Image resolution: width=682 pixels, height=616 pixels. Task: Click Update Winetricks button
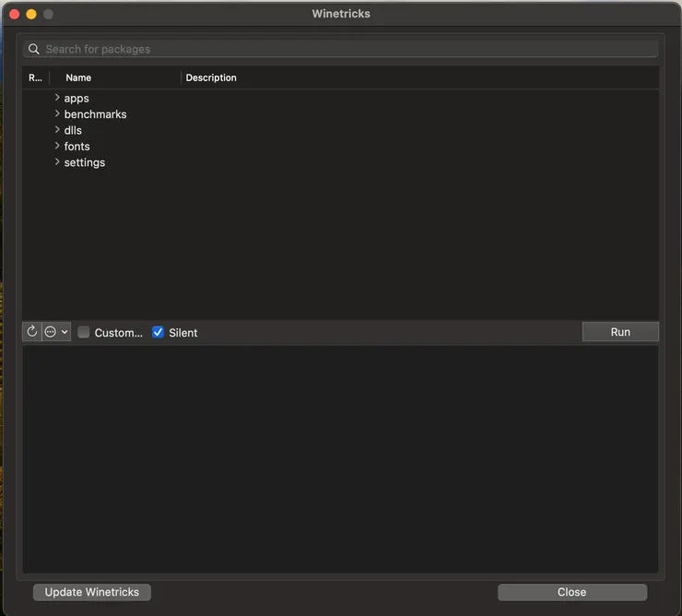coord(92,592)
